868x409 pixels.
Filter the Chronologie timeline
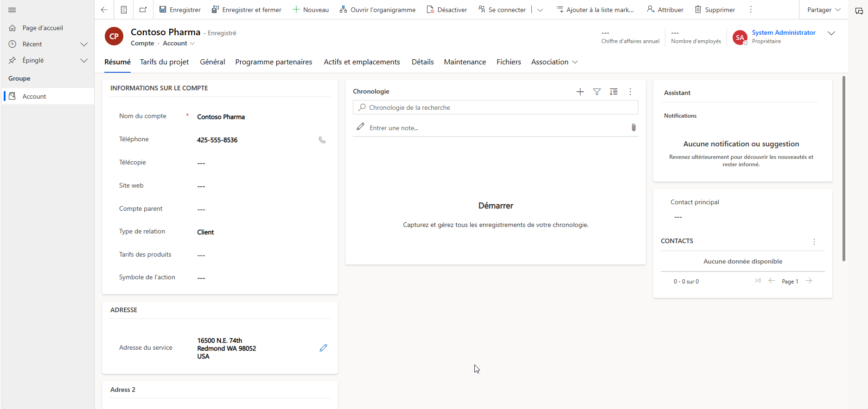coord(597,92)
